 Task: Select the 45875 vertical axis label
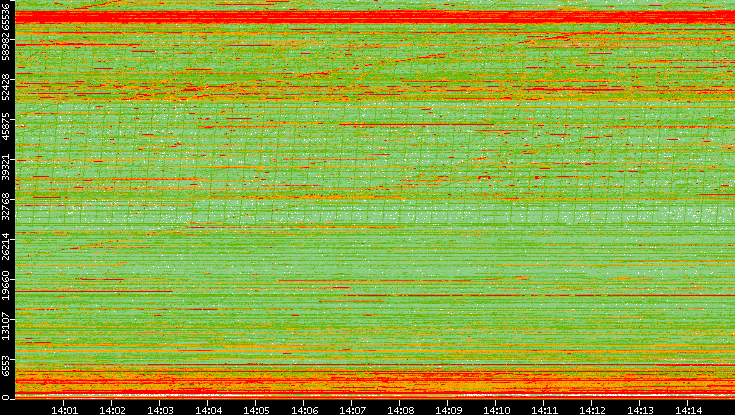pyautogui.click(x=6, y=127)
